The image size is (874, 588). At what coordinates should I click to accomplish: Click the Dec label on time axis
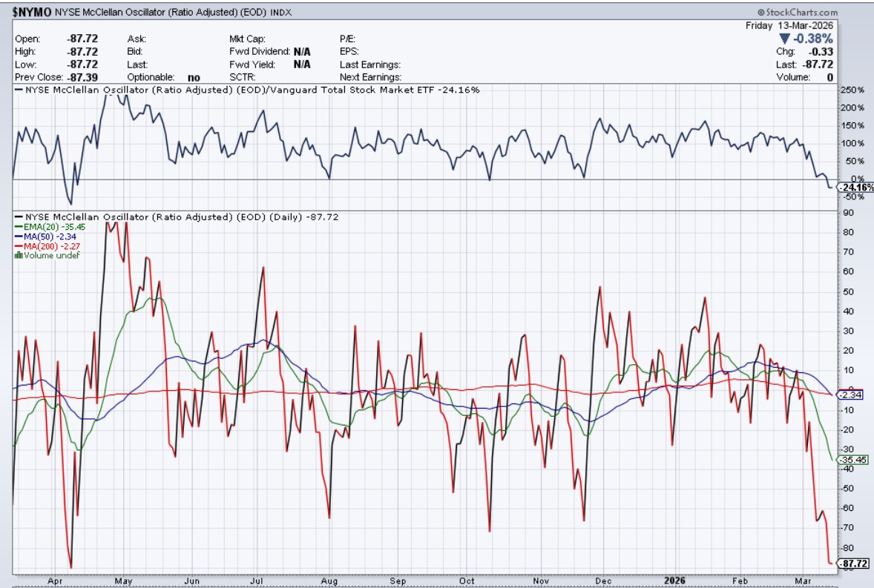pos(603,581)
